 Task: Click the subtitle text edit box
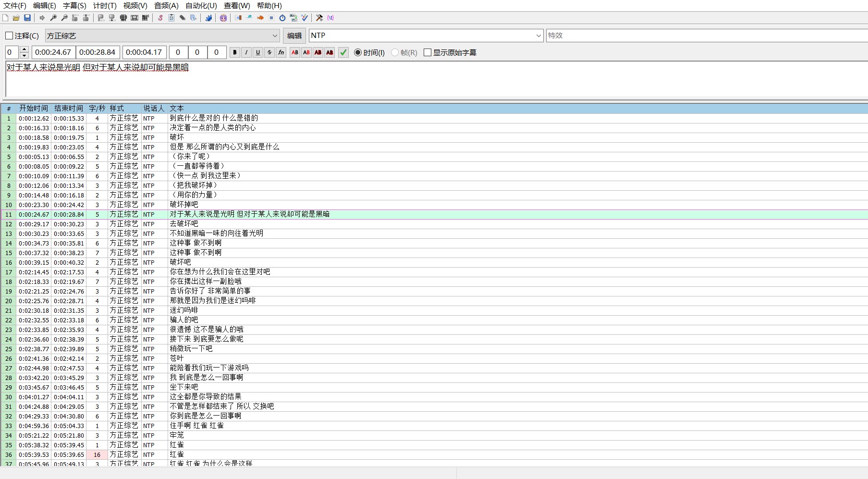(436, 79)
